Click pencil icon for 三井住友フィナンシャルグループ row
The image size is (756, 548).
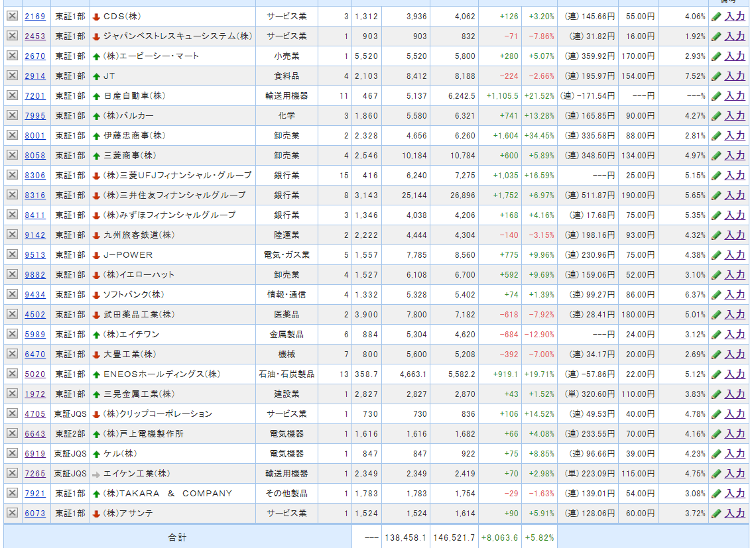pyautogui.click(x=716, y=195)
